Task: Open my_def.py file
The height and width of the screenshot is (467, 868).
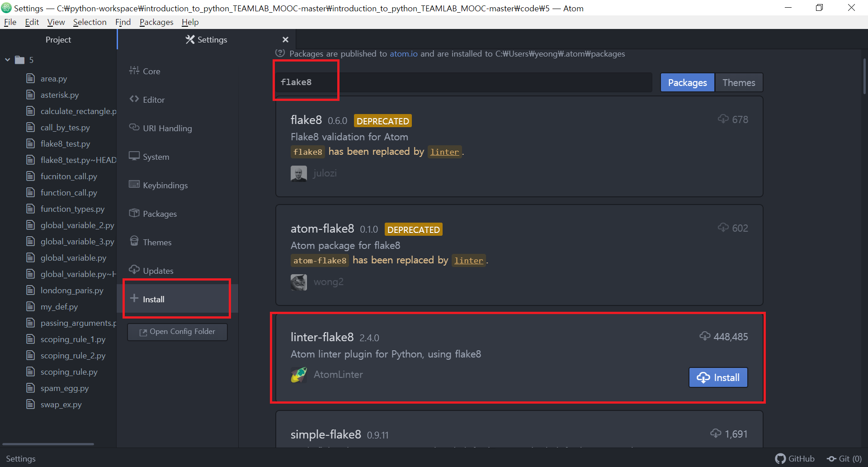Action: pyautogui.click(x=59, y=307)
